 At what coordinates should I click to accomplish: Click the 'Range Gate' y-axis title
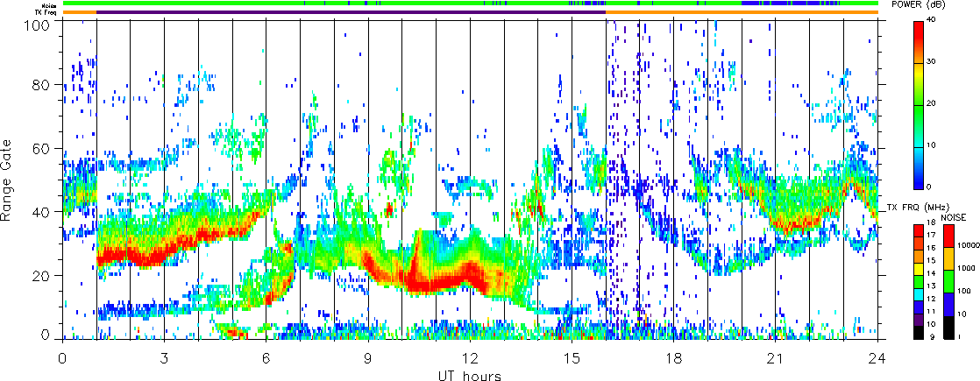pos(8,180)
